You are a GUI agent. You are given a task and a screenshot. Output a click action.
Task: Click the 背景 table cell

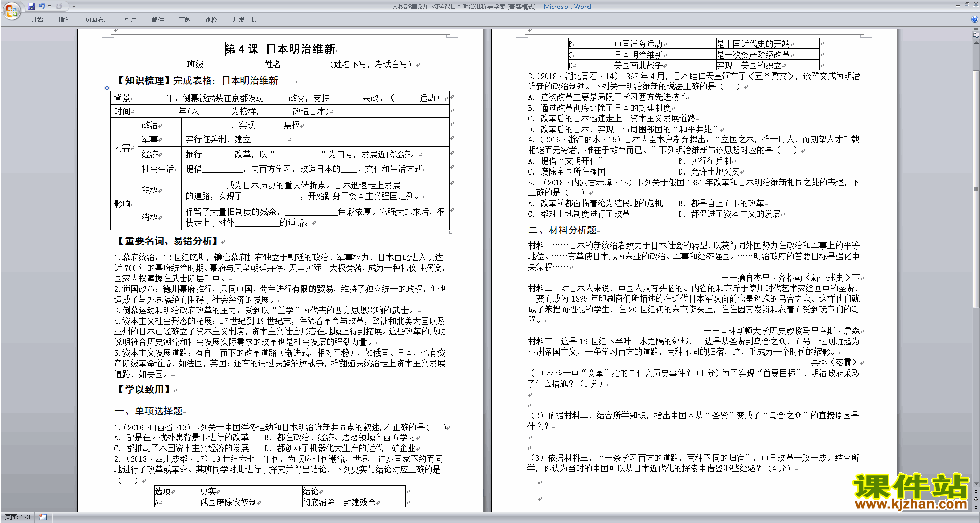pos(125,98)
